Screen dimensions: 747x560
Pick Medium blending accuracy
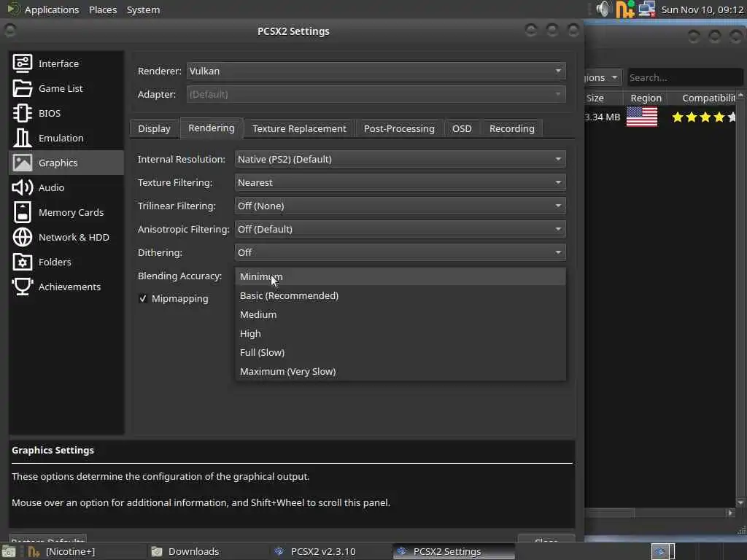pos(400,314)
